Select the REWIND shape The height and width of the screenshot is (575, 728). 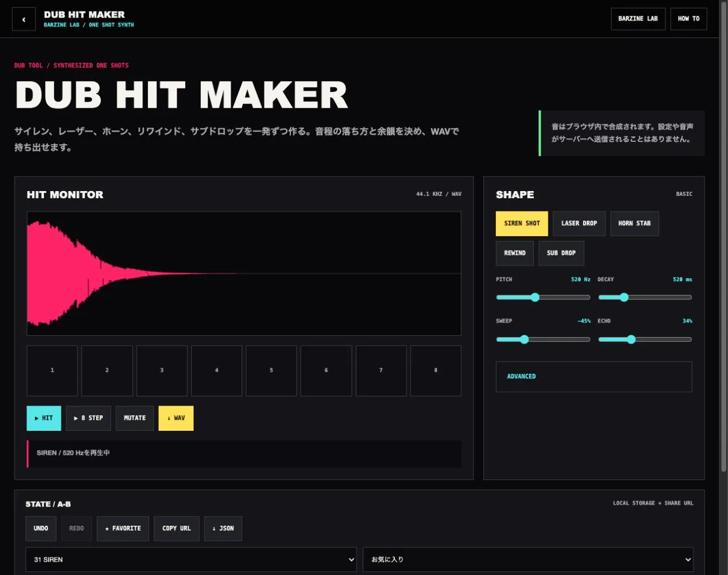click(x=515, y=253)
